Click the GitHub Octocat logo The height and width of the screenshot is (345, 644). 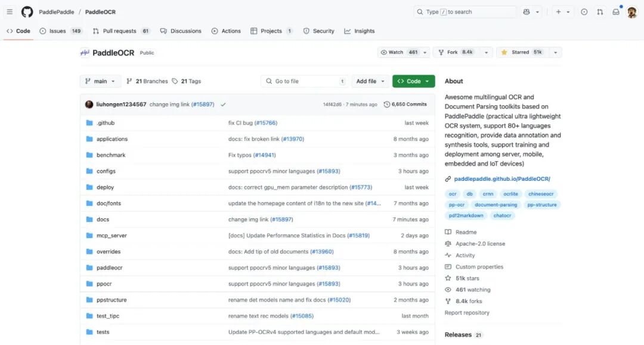click(x=27, y=12)
